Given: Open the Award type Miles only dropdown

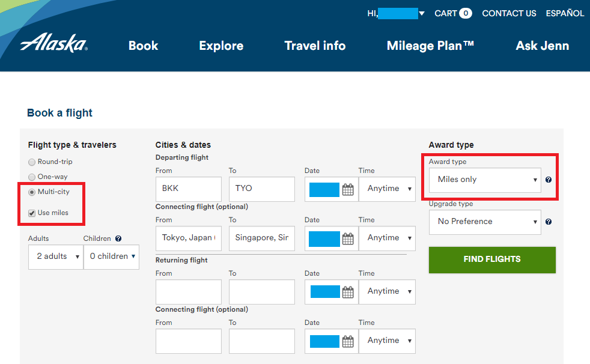Looking at the screenshot, I should (x=485, y=180).
